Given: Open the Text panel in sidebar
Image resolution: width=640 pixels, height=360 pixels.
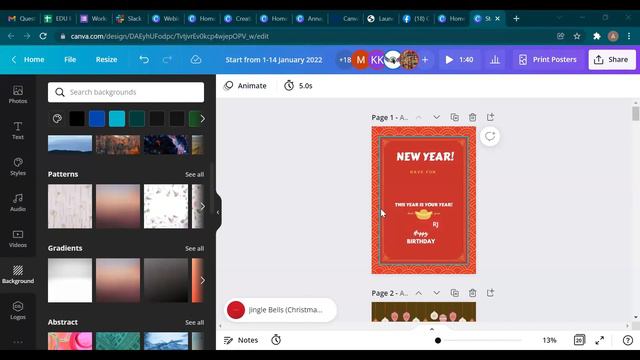Looking at the screenshot, I should pos(18,130).
